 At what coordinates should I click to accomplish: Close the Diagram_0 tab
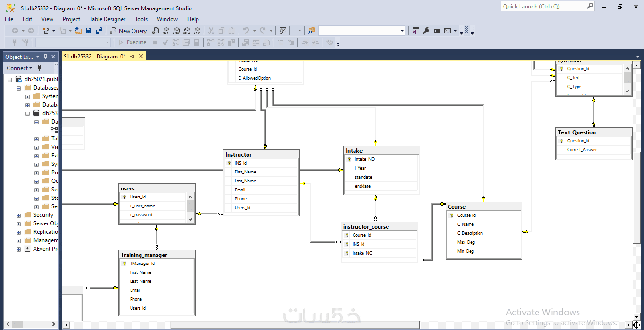pyautogui.click(x=140, y=57)
